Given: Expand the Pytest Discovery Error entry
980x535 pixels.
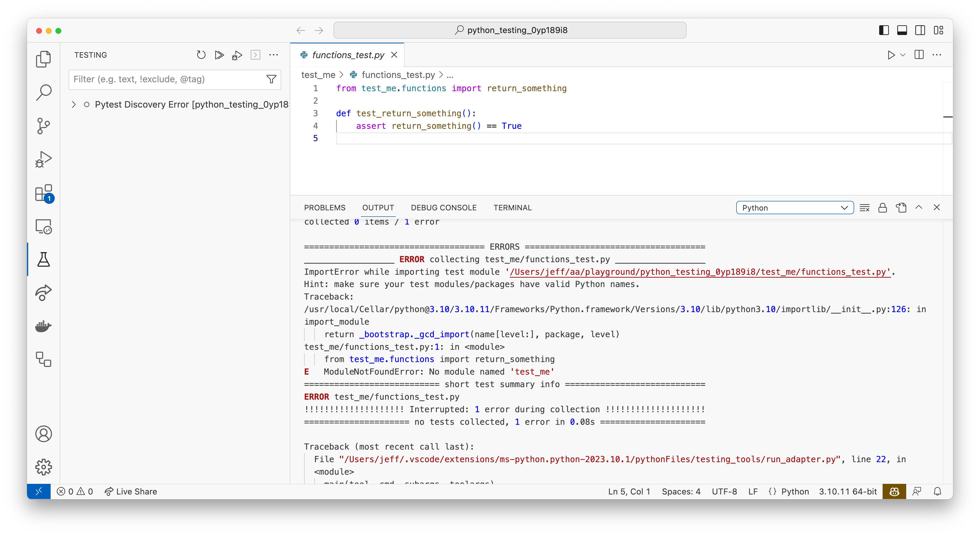Looking at the screenshot, I should 73,104.
